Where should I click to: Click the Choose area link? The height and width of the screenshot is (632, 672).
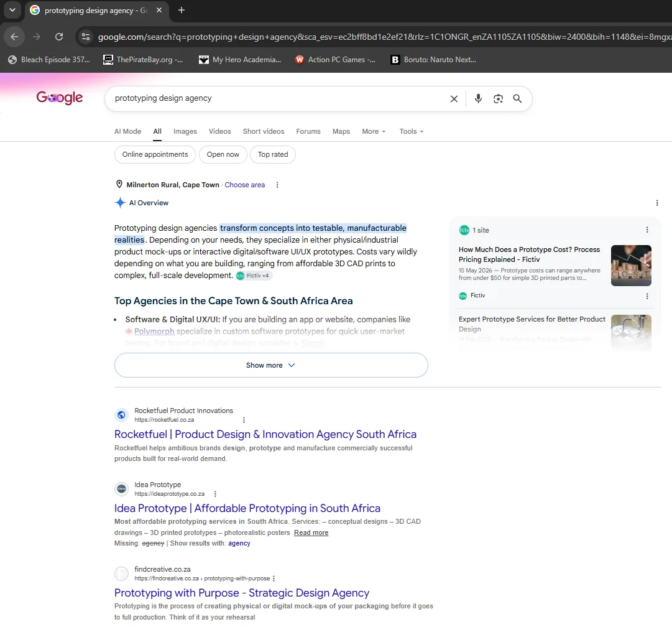point(245,185)
